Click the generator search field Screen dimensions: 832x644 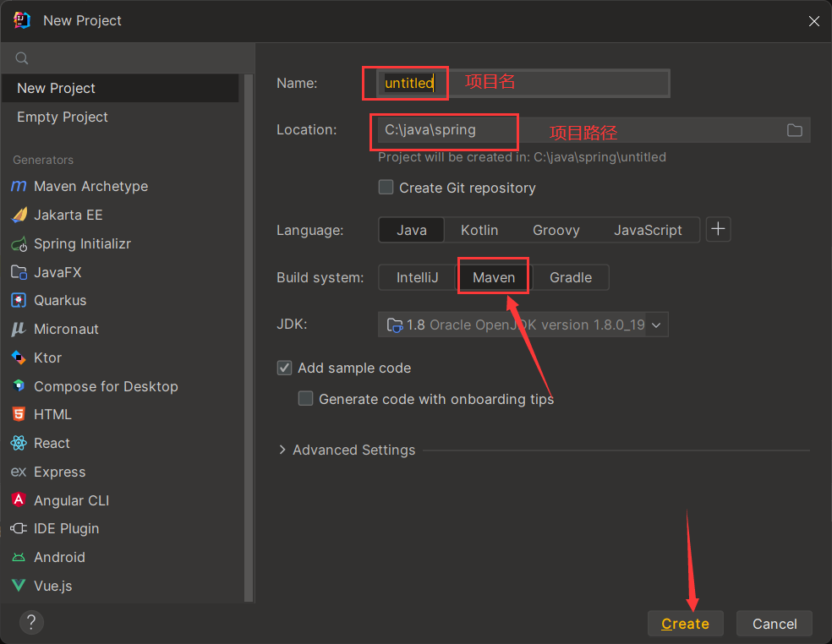(x=129, y=58)
